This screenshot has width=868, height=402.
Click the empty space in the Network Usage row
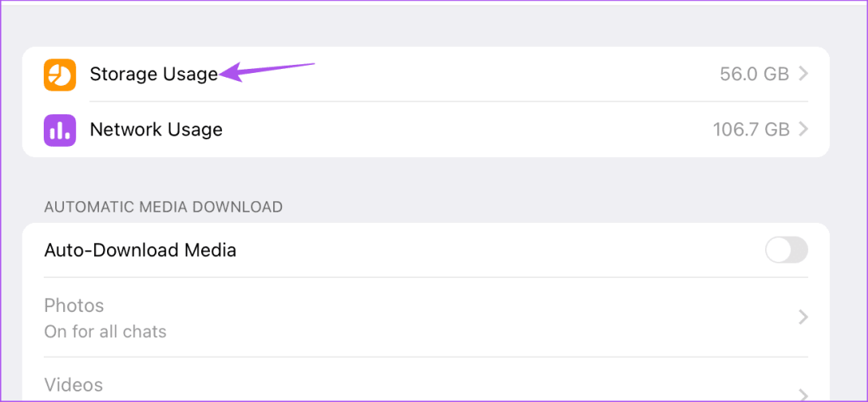(x=462, y=130)
